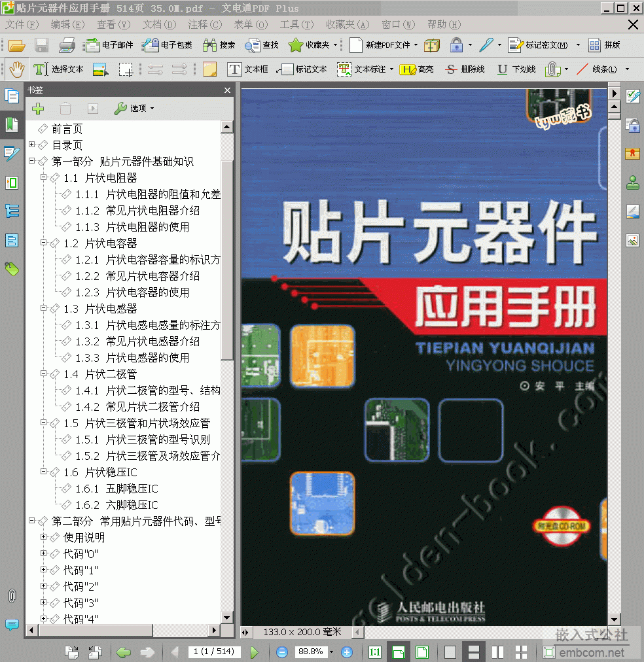Click the open folder icon
The height and width of the screenshot is (662, 644).
click(x=16, y=45)
